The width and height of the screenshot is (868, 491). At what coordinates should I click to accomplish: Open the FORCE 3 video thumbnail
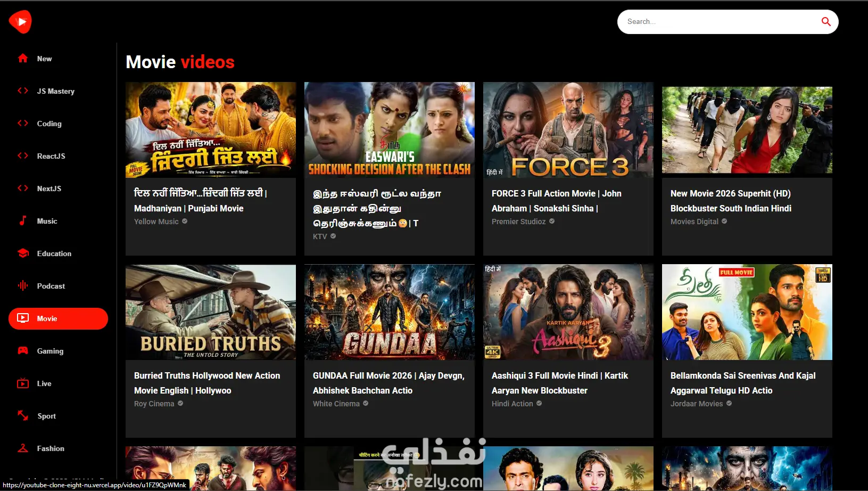tap(568, 130)
